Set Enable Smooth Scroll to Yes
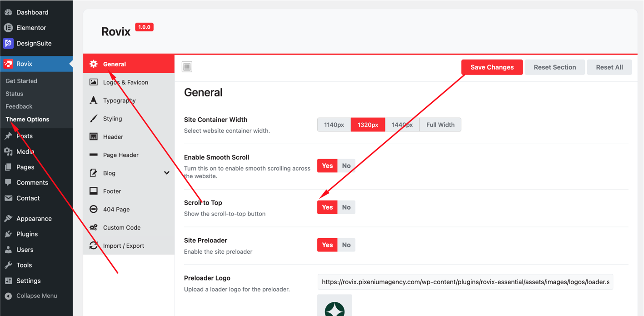Screen dimensions: 644x316 pos(327,166)
